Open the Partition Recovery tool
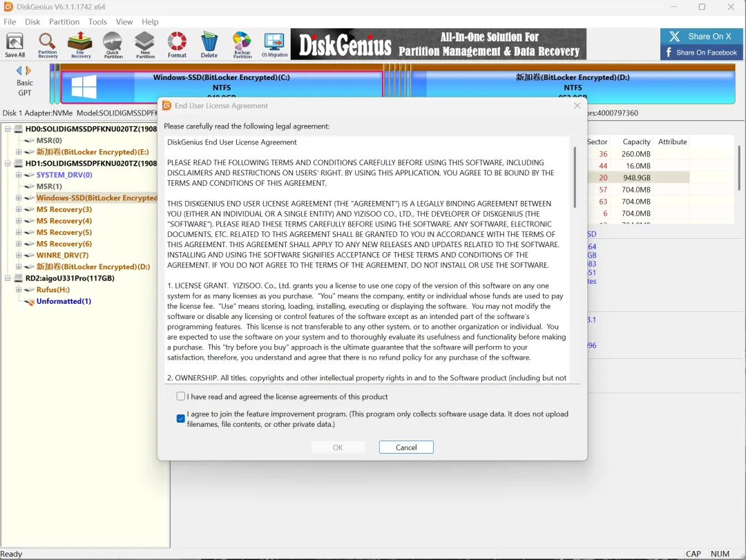This screenshot has height=560, width=746. pyautogui.click(x=48, y=45)
